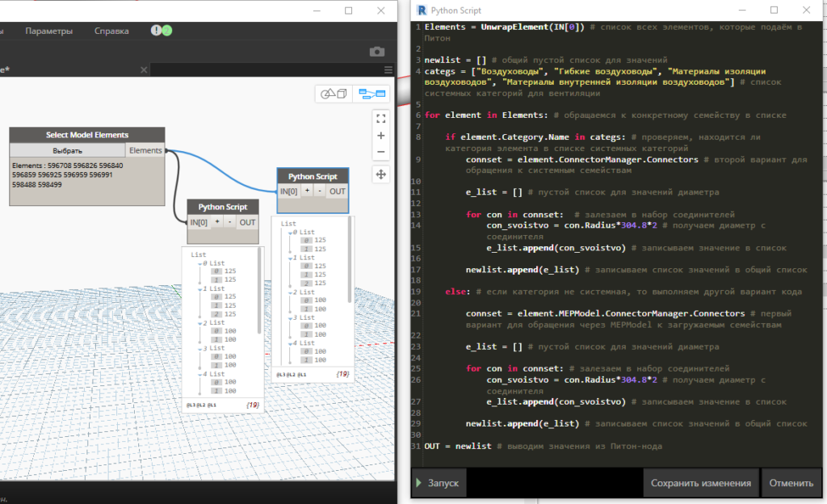Click the Revit icon in Python Script title bar

coord(422,10)
